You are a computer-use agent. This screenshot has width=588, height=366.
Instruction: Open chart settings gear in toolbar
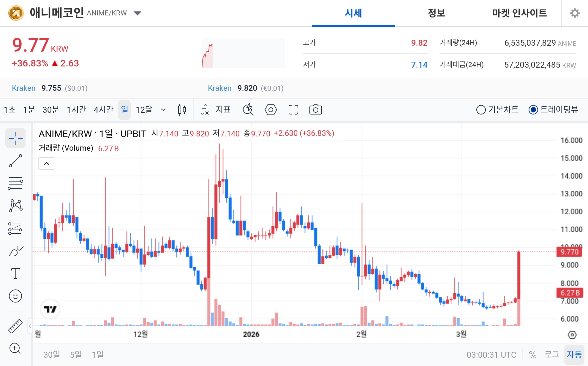coord(271,109)
